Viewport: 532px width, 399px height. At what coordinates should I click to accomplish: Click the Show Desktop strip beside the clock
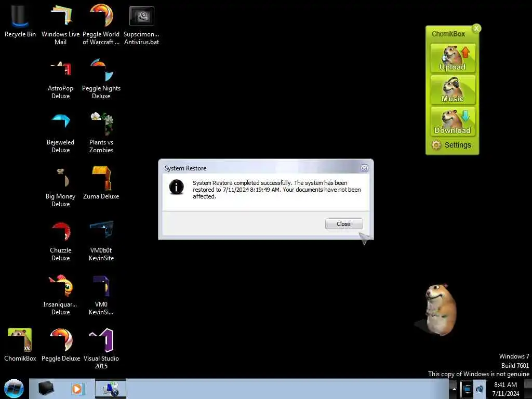(528, 389)
